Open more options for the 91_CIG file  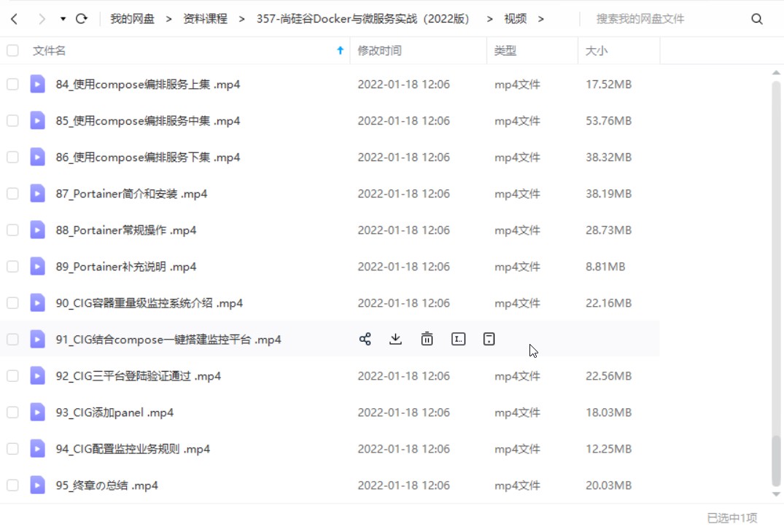coord(489,339)
